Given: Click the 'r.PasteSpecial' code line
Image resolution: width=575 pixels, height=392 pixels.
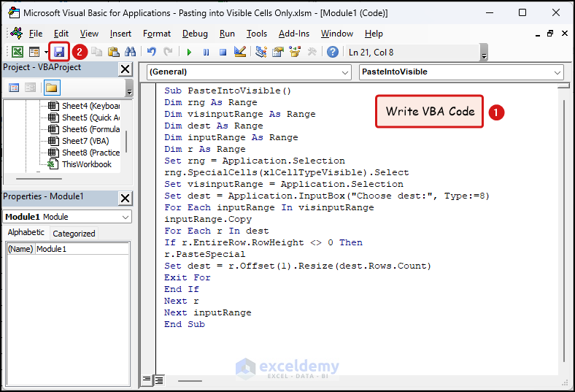Looking at the screenshot, I should [x=204, y=254].
